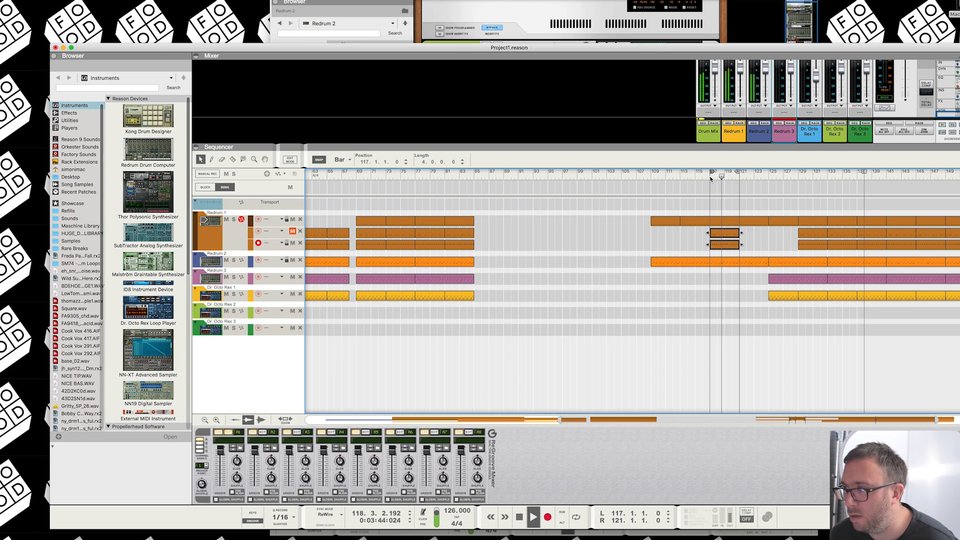Viewport: 960px width, 540px height.
Task: Select Thor Polysonic Synthesizer device
Action: (x=148, y=196)
